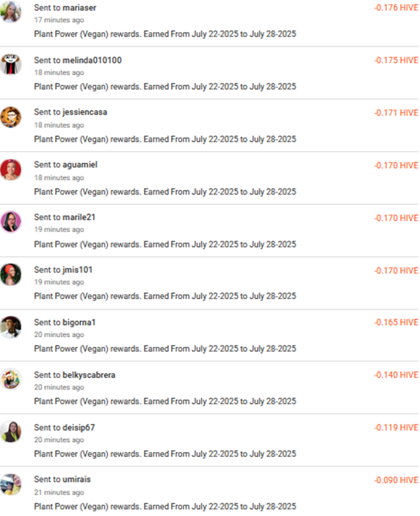Go to the aguamiel username link
Viewport: 420px width, 516px height.
click(x=80, y=164)
